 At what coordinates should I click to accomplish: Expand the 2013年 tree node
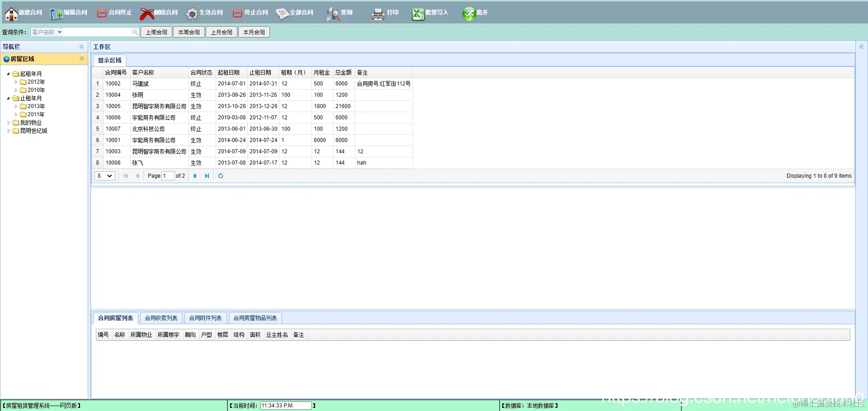[16, 106]
